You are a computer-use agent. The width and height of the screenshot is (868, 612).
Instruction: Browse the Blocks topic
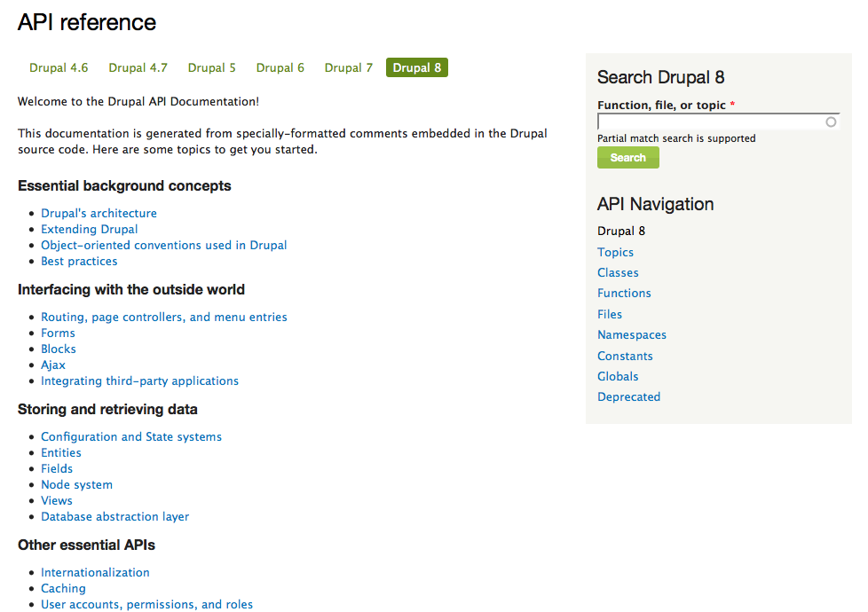point(58,349)
